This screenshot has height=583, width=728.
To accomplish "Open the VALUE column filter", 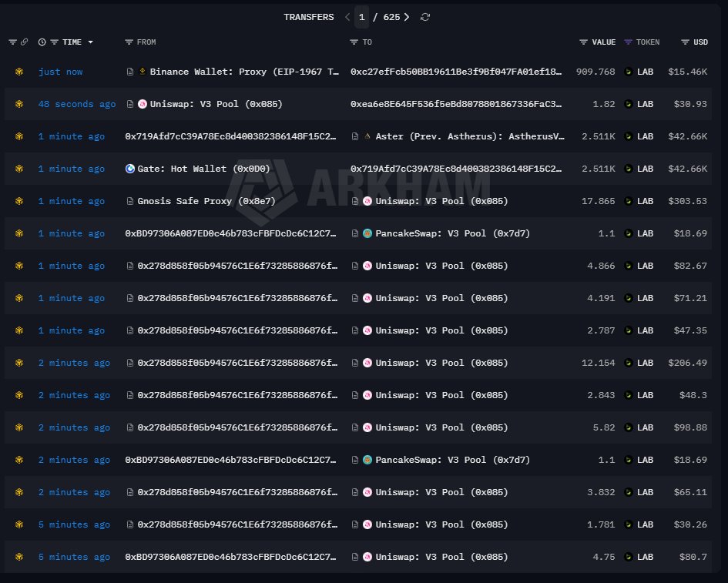I will pyautogui.click(x=584, y=42).
